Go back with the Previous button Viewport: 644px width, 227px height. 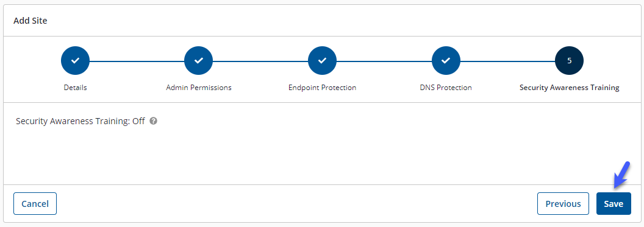coord(563,204)
